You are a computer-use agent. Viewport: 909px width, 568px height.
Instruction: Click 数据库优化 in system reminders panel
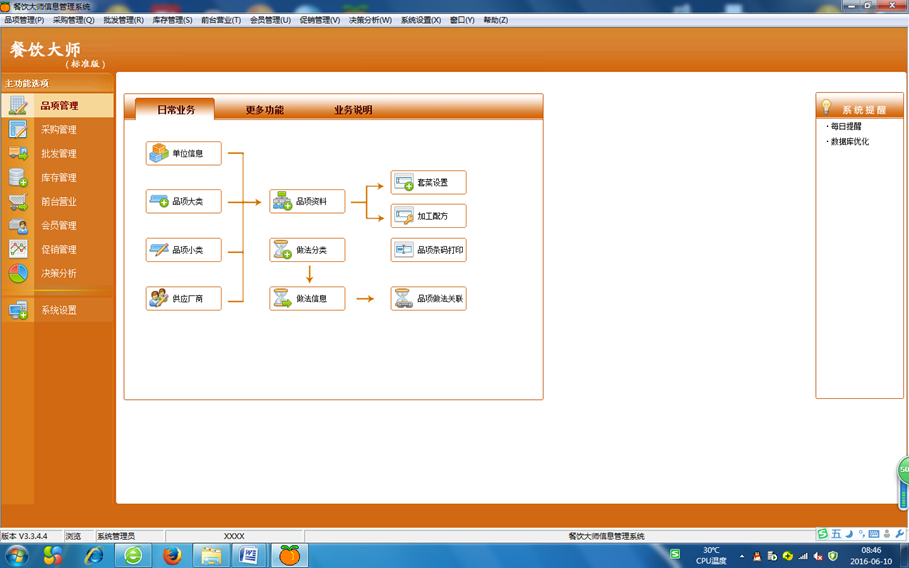tap(850, 142)
